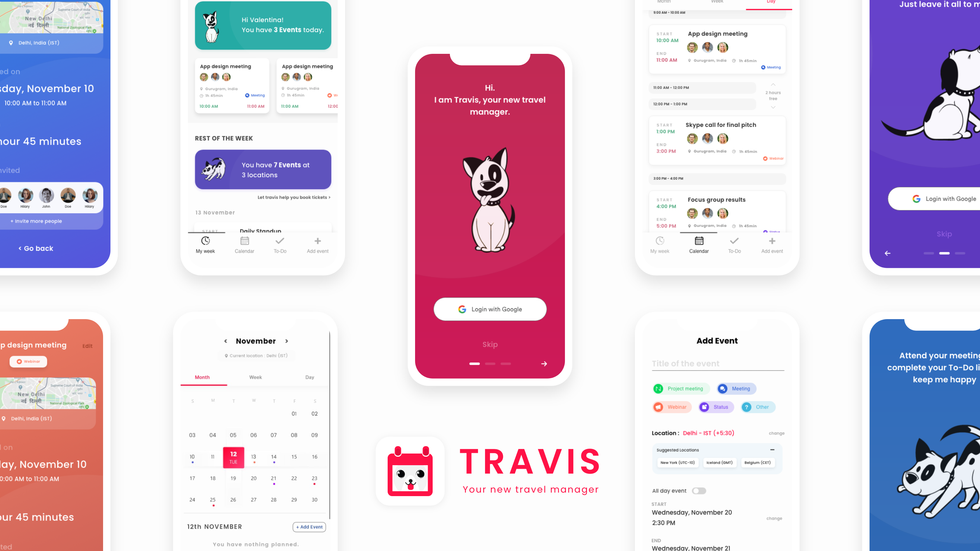Click the Add Event plus icon
This screenshot has width=980, height=551.
pyautogui.click(x=772, y=241)
